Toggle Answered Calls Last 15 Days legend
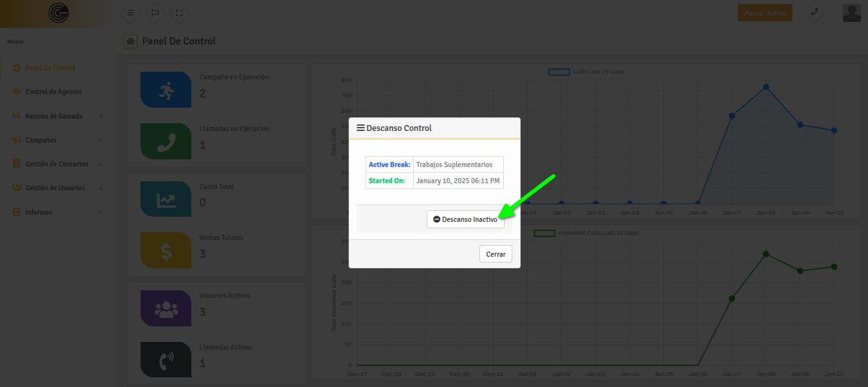The width and height of the screenshot is (868, 387). pos(586,233)
